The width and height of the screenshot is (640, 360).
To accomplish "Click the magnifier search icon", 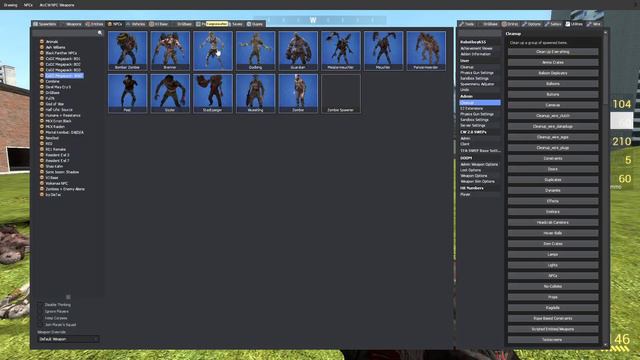I will [100, 33].
